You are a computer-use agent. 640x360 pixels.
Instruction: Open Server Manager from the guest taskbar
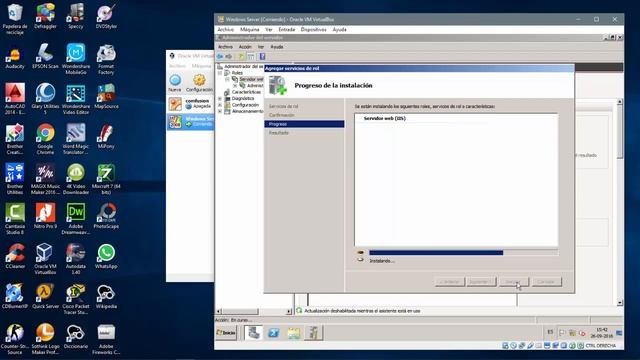pyautogui.click(x=253, y=333)
